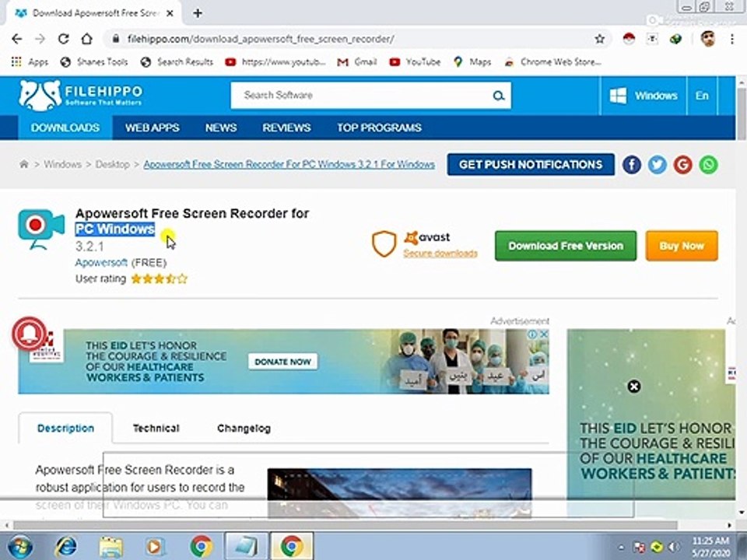
Task: Select TOP PROGRAMS menu item
Action: pyautogui.click(x=379, y=128)
